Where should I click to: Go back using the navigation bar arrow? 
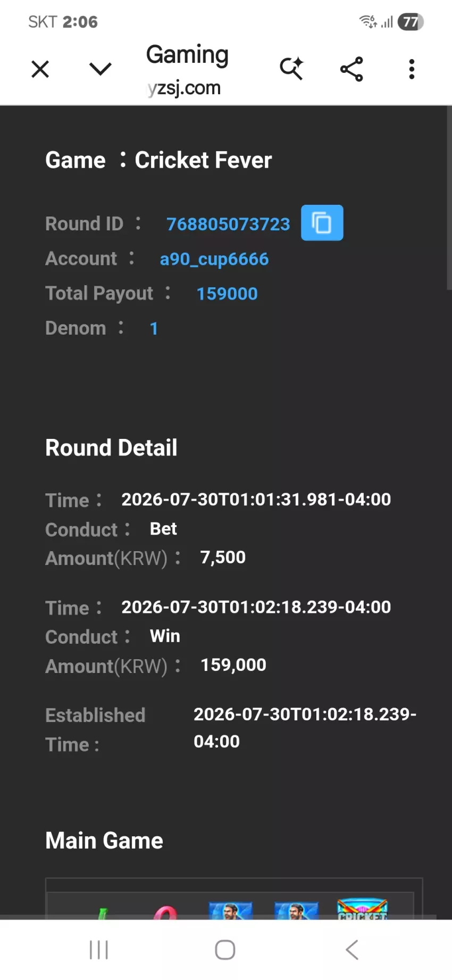point(352,950)
